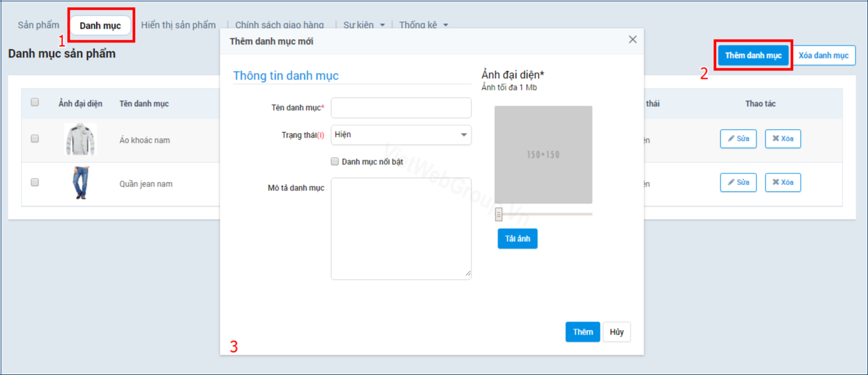Edit the Quần jean nam category
The width and height of the screenshot is (868, 375).
738,183
